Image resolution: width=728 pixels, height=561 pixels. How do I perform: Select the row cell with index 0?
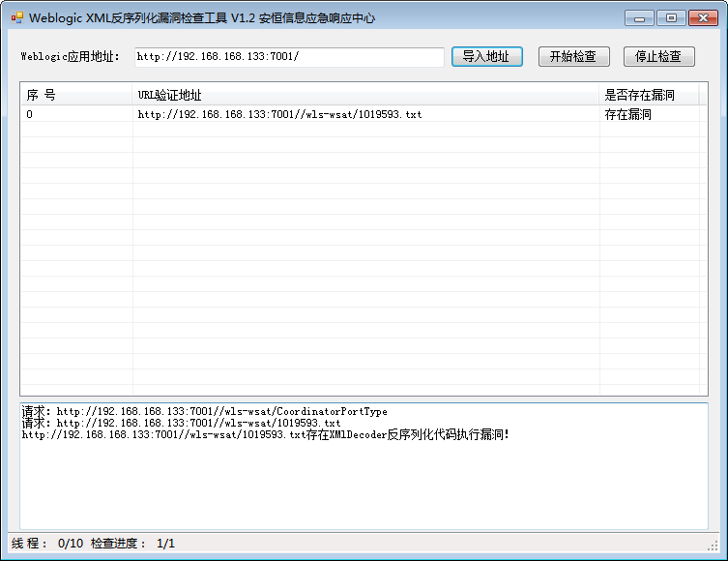pos(76,114)
